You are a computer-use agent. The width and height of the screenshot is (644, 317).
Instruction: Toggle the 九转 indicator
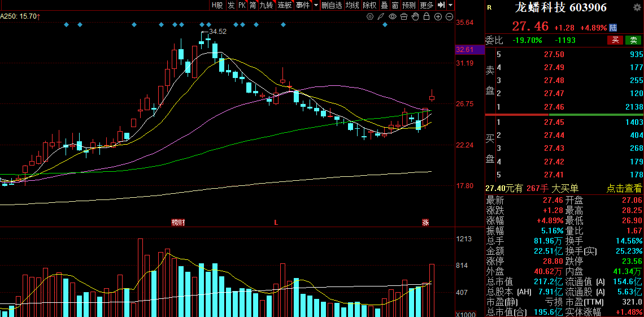click(266, 5)
